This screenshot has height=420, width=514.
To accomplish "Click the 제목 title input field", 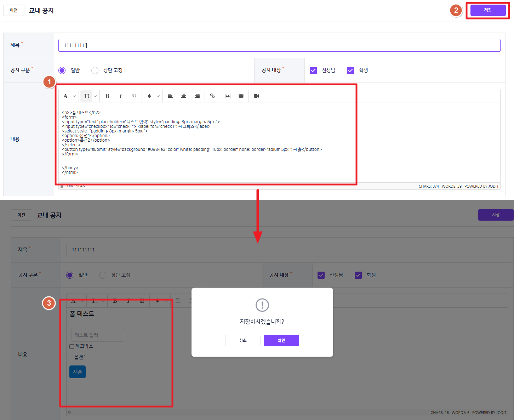I will tap(279, 45).
